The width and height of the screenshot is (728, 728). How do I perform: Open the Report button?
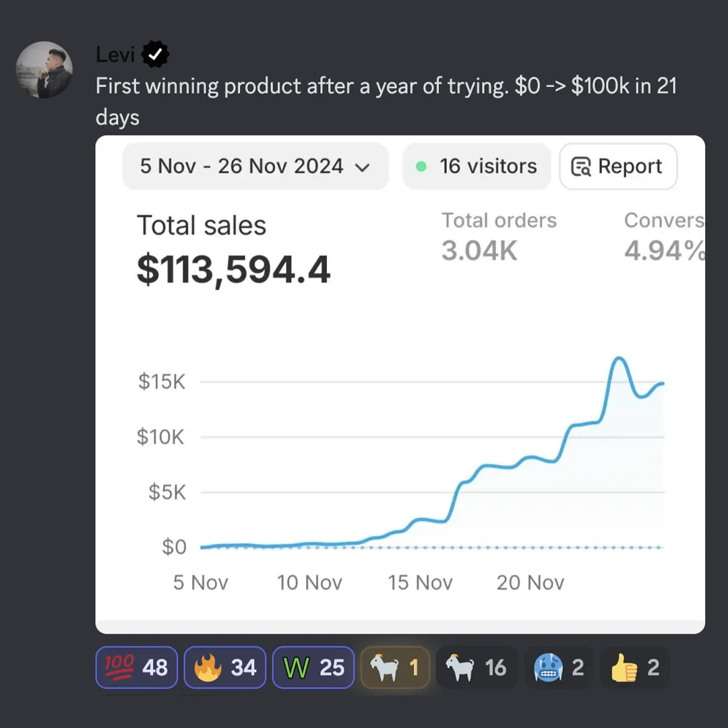[x=618, y=166]
